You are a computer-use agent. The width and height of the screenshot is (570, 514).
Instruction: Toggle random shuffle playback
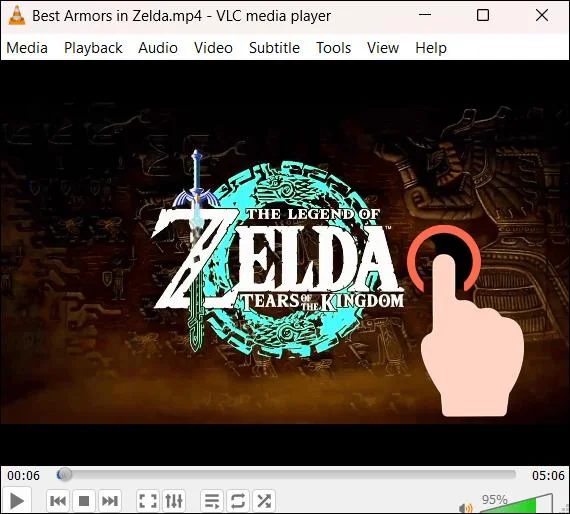point(264,501)
